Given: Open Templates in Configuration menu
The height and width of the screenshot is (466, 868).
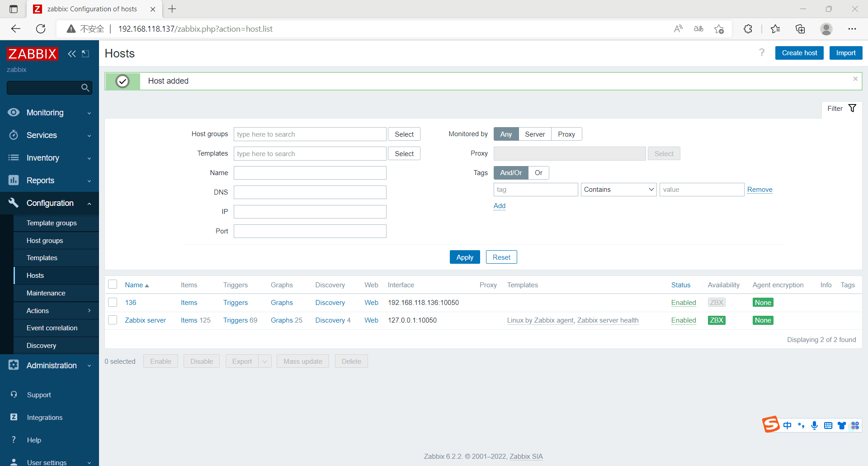Looking at the screenshot, I should pos(42,257).
